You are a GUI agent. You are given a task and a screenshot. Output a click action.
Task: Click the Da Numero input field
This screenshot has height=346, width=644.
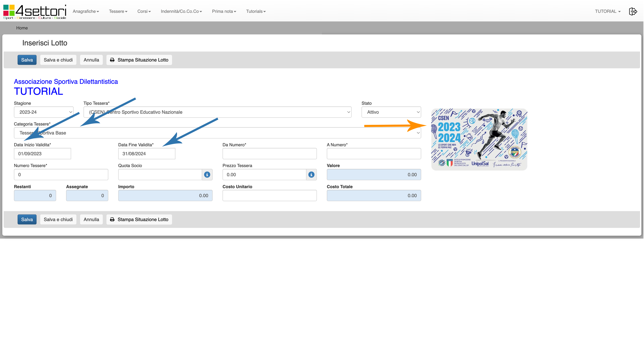tap(270, 154)
